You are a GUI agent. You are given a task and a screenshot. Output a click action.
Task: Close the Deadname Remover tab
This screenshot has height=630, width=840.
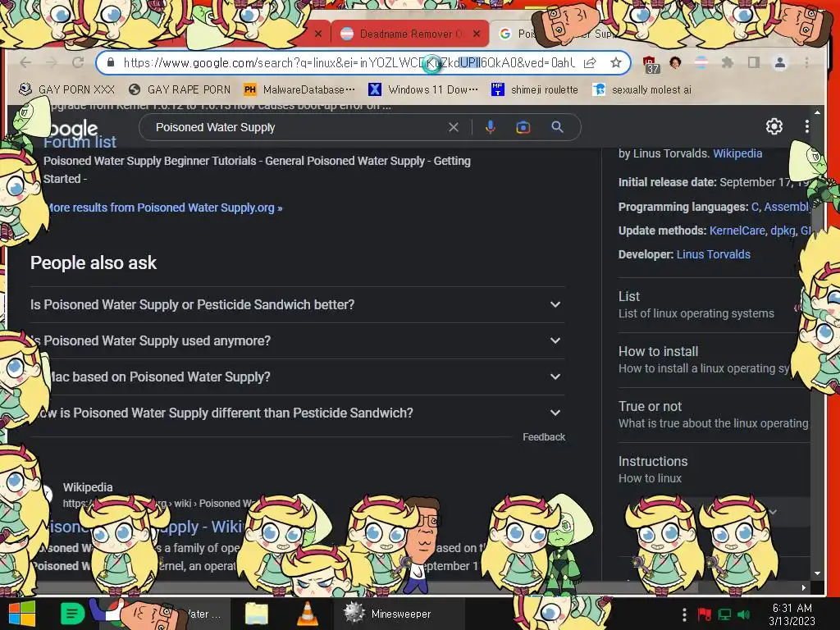[477, 34]
